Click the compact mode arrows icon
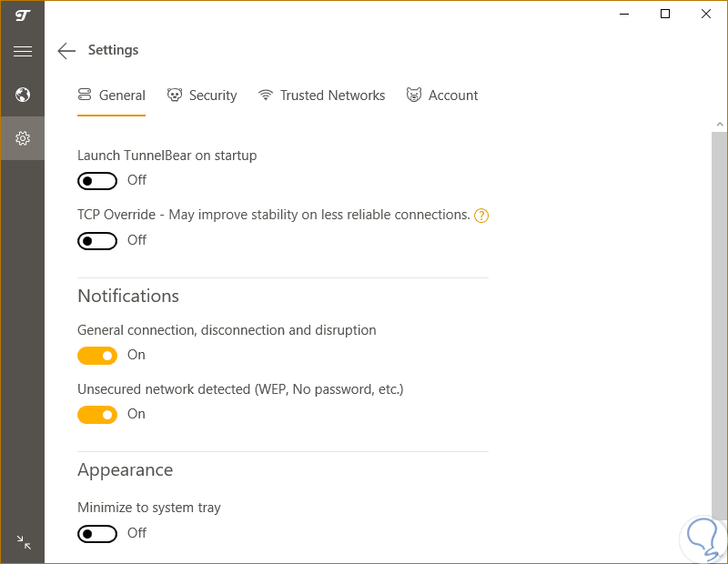Screen dimensions: 728x564 click(x=24, y=542)
